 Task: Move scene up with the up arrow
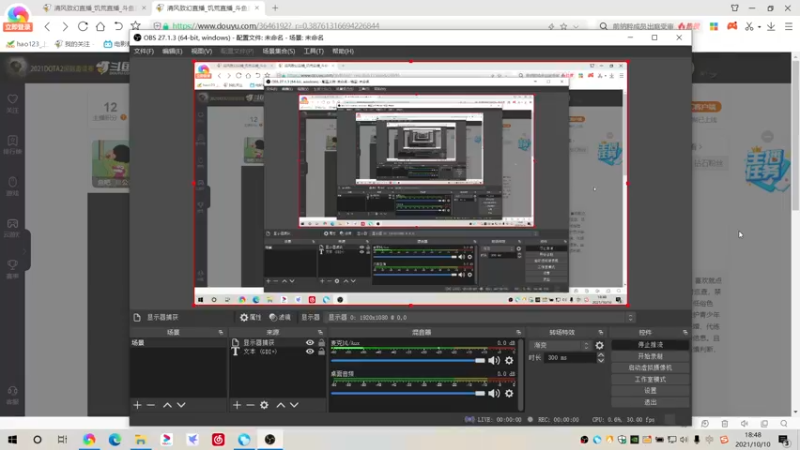point(167,405)
